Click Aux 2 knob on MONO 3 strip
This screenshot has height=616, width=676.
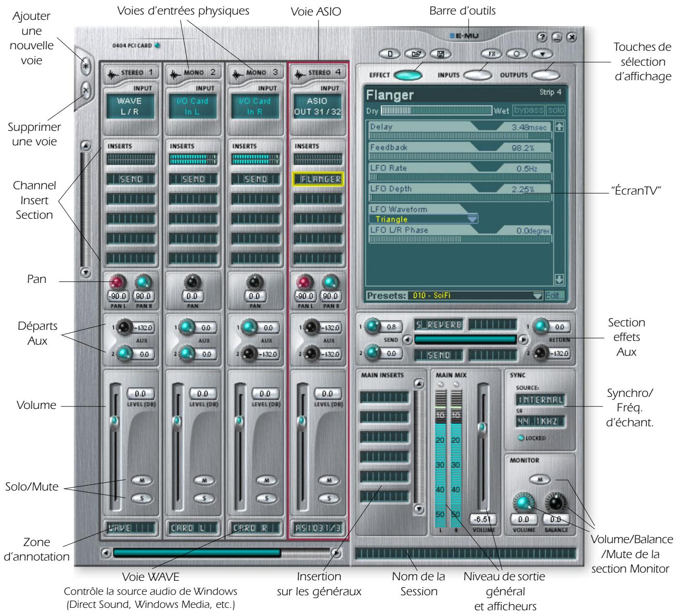248,354
